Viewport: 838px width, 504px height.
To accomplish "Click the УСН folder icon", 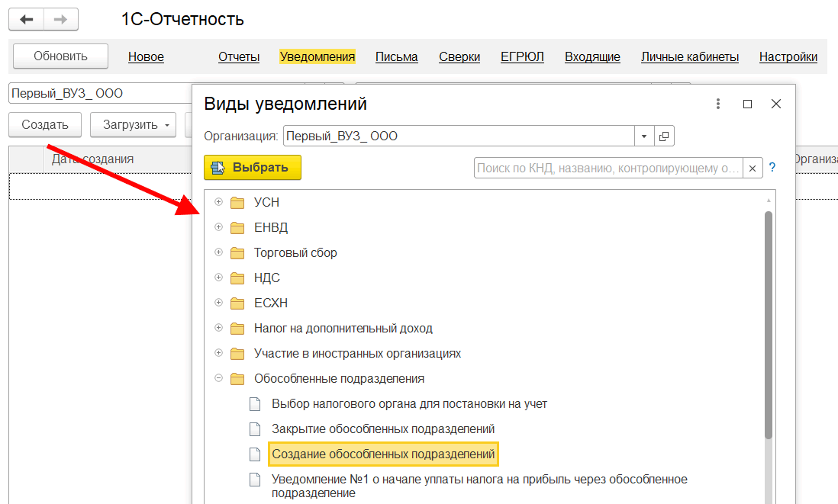I will pyautogui.click(x=237, y=203).
